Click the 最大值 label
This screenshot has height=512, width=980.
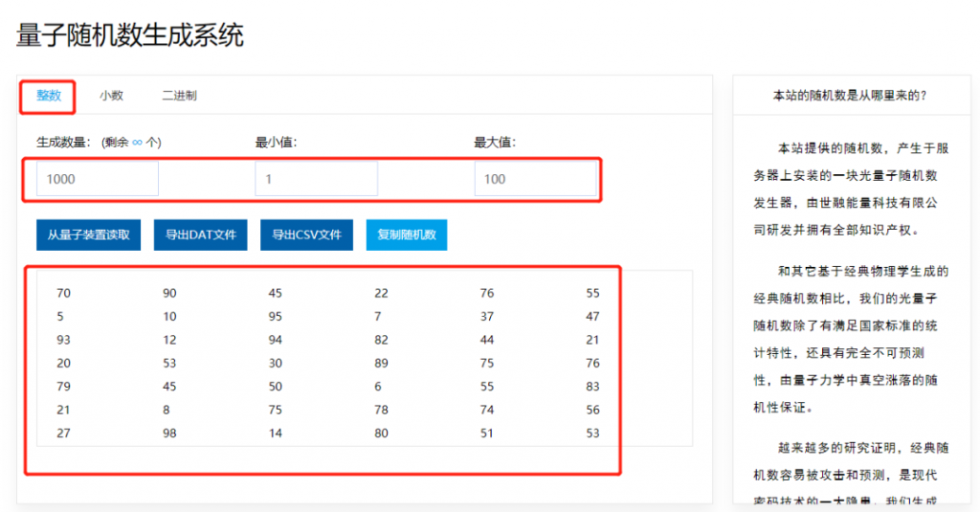tap(495, 143)
